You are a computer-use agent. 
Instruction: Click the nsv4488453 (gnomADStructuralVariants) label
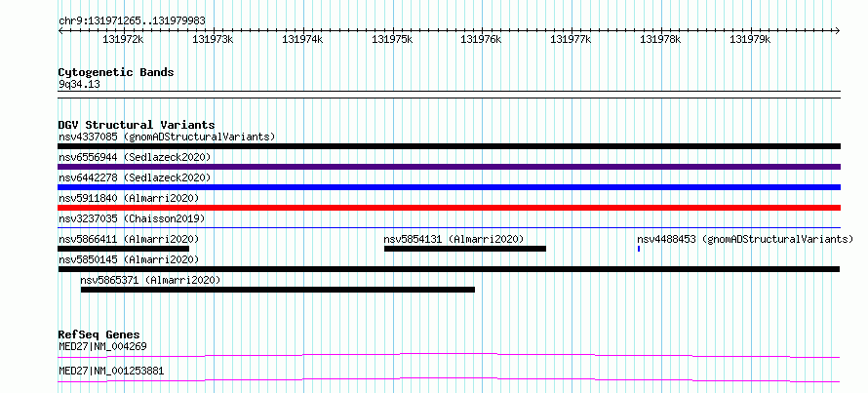tap(745, 239)
